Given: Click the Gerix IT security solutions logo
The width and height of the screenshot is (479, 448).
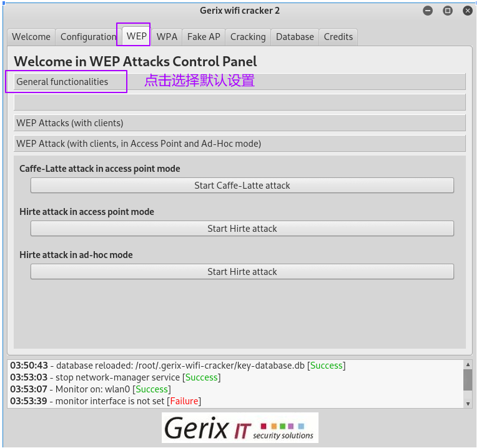Looking at the screenshot, I should pos(240,427).
